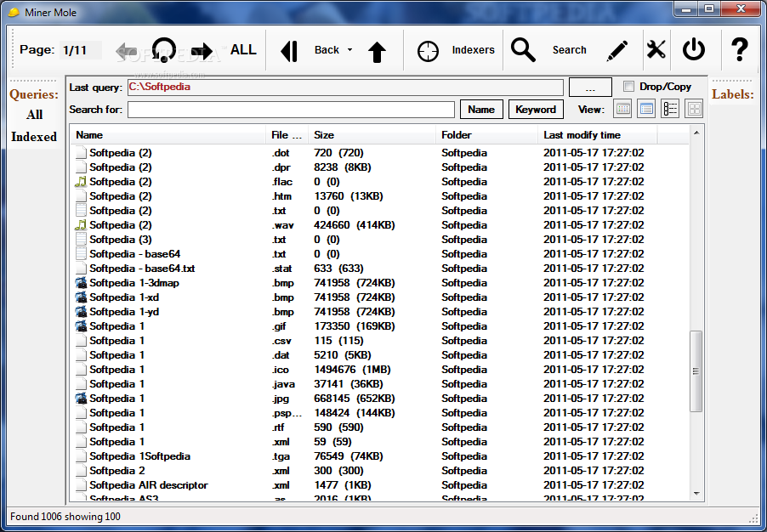Select the Indexed queries item
The height and width of the screenshot is (532, 767).
tap(34, 137)
